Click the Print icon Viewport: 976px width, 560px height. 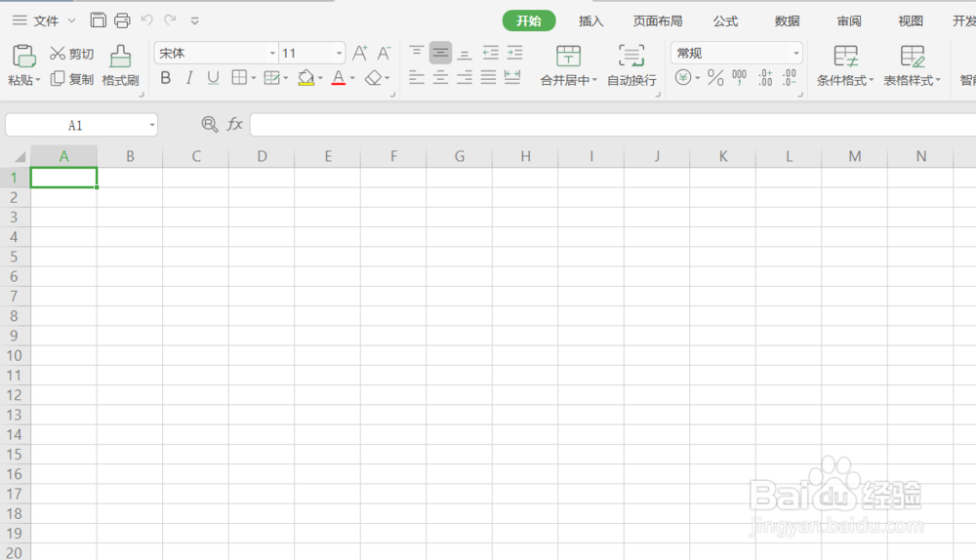point(122,20)
